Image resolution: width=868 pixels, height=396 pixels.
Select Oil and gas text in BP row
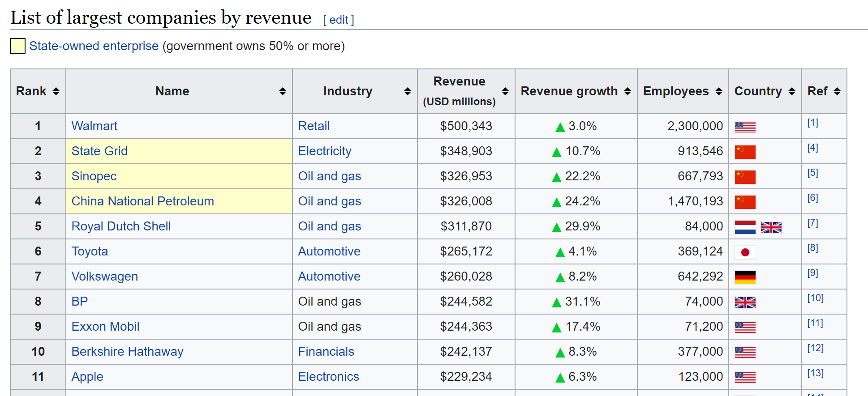pyautogui.click(x=330, y=302)
